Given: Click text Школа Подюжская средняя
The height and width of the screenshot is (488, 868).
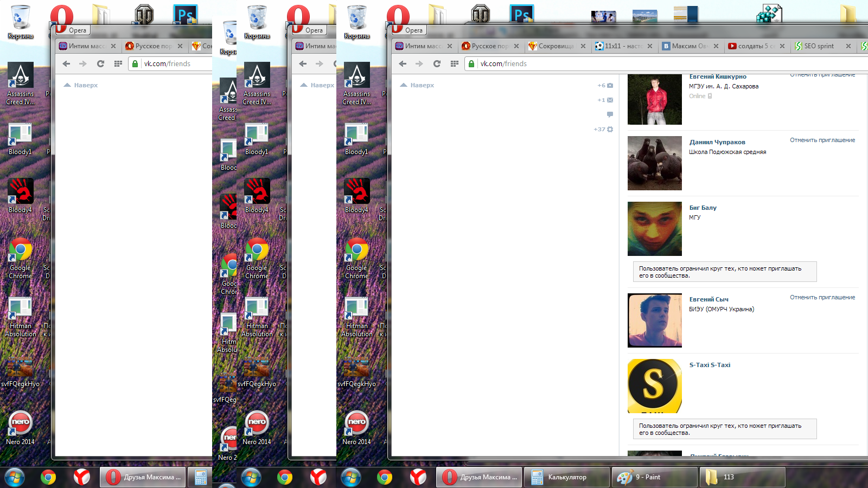Looking at the screenshot, I should [x=727, y=152].
